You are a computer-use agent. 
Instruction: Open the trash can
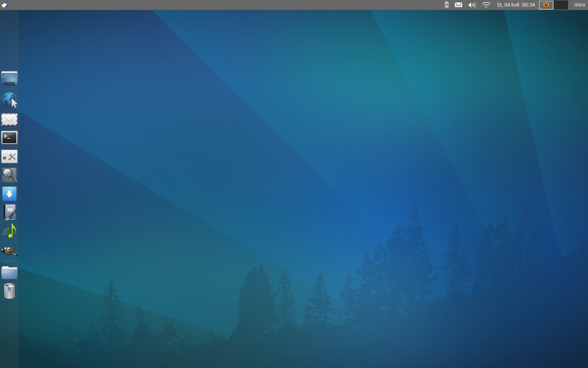(x=9, y=291)
